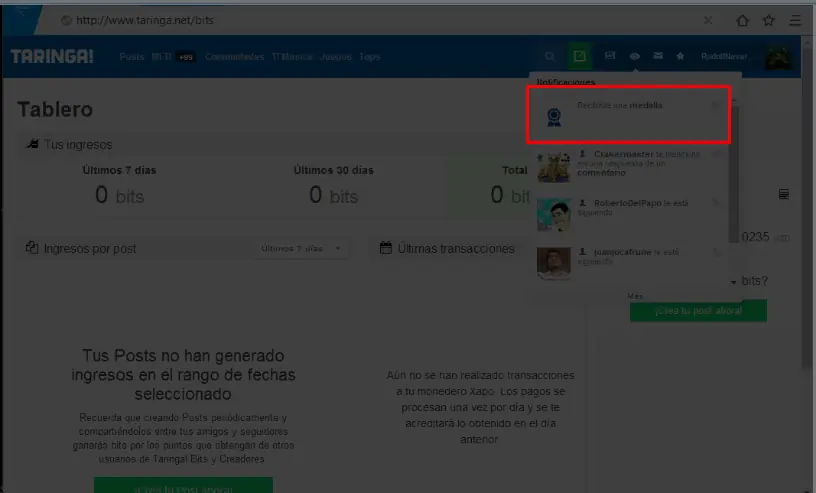Toggle notifications eye icon
Image resolution: width=816 pixels, height=493 pixels.
[x=634, y=56]
